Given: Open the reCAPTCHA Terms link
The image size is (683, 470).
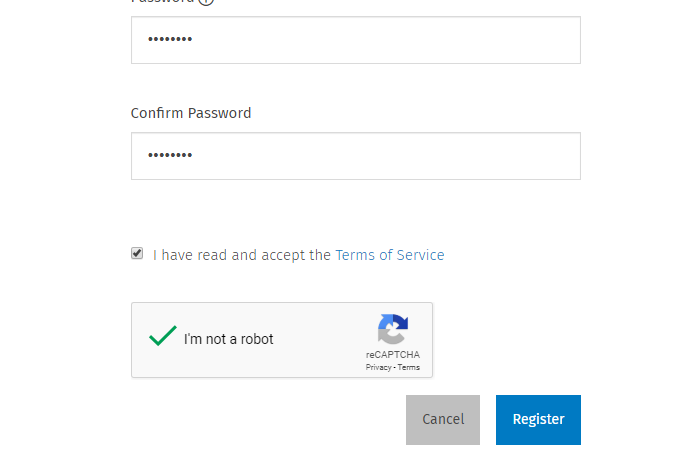Looking at the screenshot, I should coord(409,367).
